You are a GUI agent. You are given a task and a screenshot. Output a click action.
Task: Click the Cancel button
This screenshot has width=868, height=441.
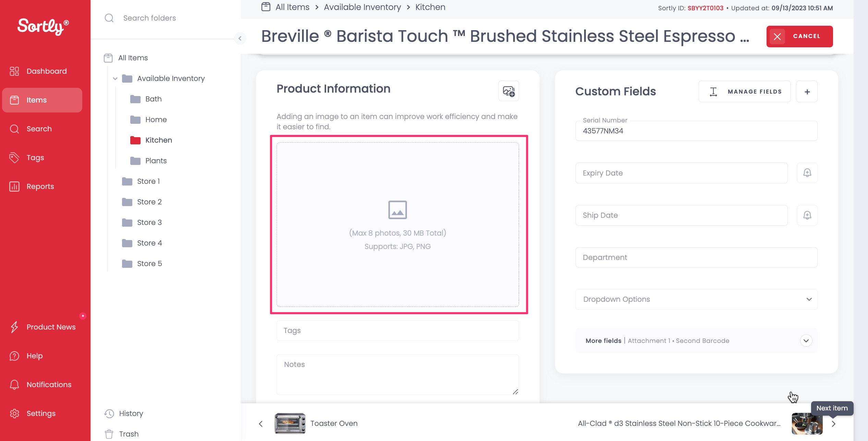point(799,36)
